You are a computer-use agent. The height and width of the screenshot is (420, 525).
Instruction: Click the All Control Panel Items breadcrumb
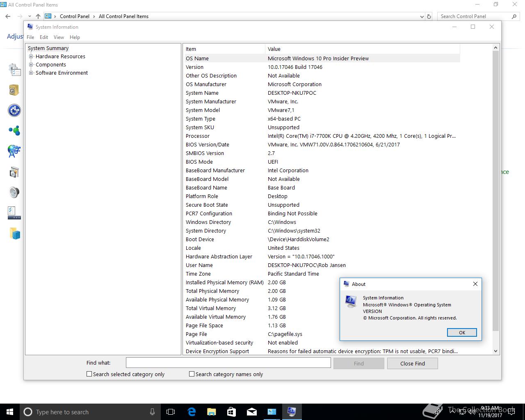[x=123, y=16]
